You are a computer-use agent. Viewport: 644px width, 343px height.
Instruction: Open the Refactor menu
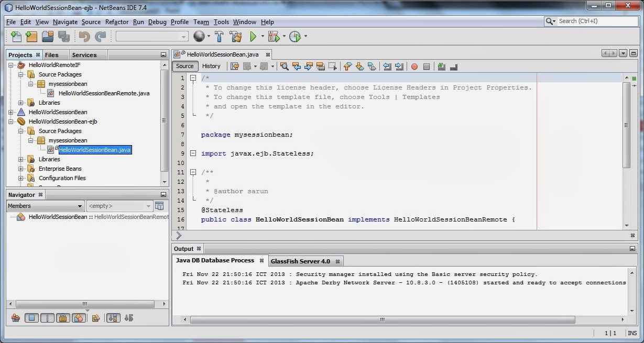click(116, 22)
